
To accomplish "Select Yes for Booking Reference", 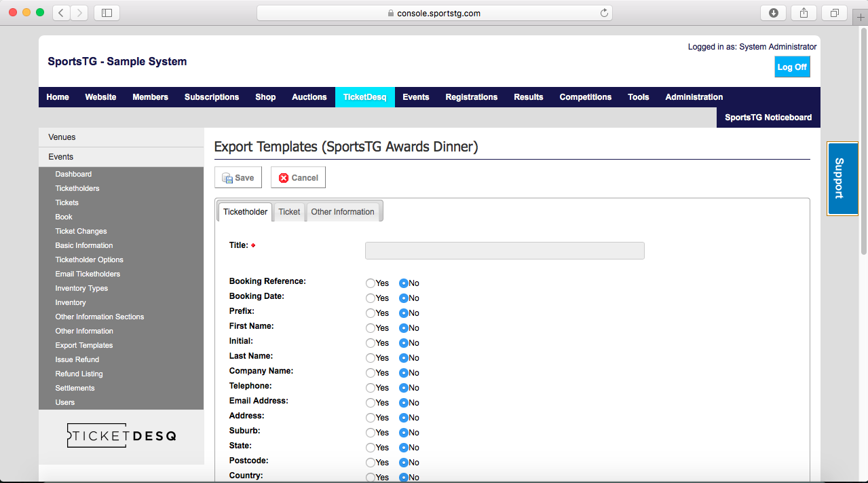I will [x=371, y=283].
